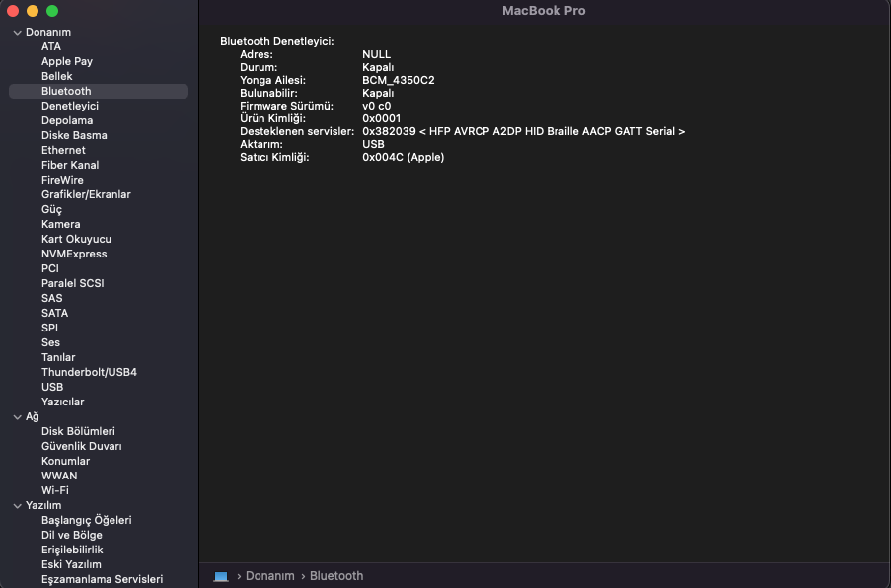Open Kamera entry
The image size is (891, 588).
60,224
